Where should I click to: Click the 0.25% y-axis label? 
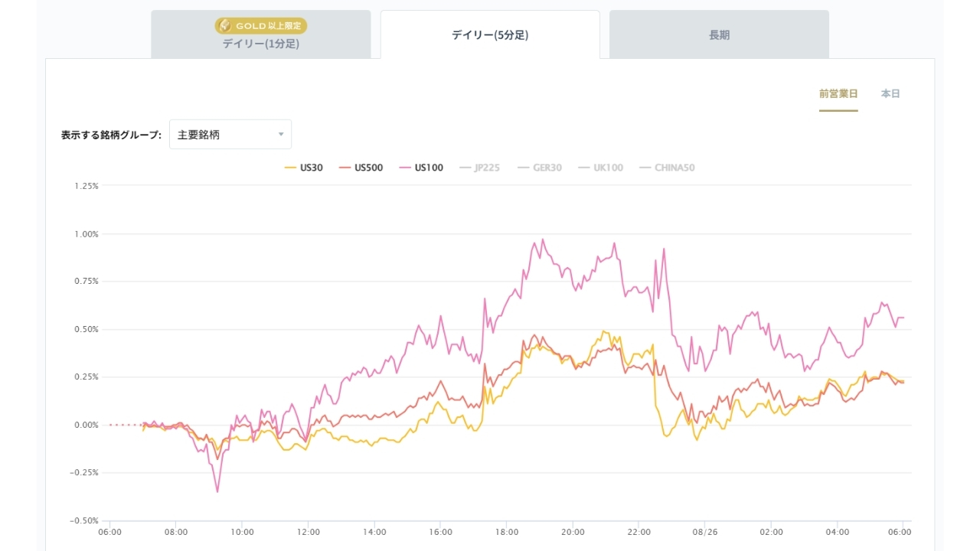[x=87, y=377]
